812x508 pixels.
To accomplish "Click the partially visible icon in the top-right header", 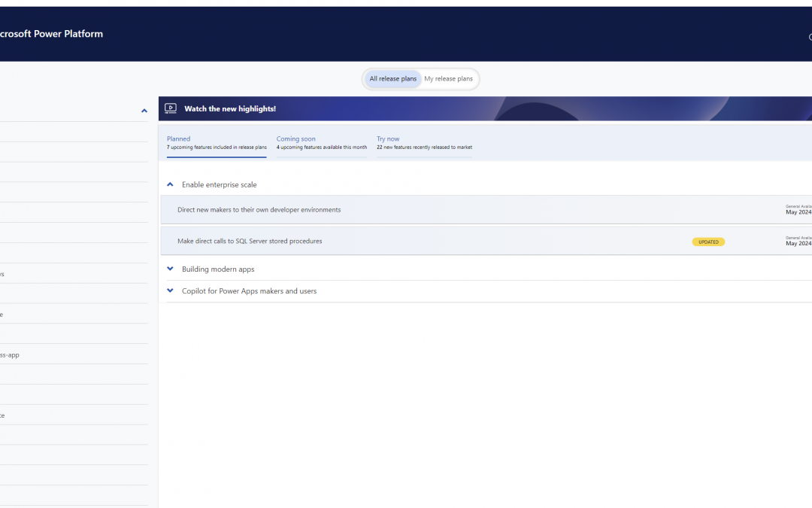I will tap(810, 37).
